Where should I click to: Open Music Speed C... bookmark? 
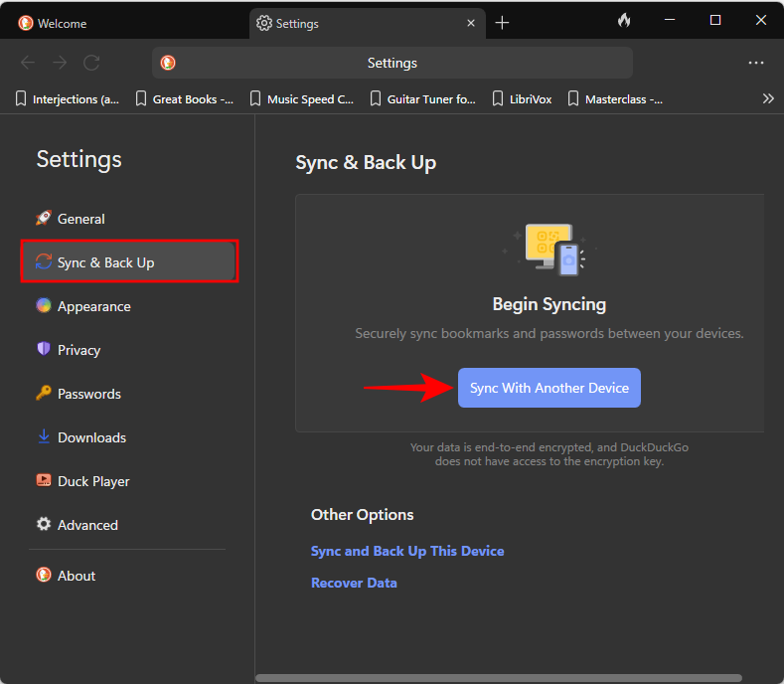[302, 99]
